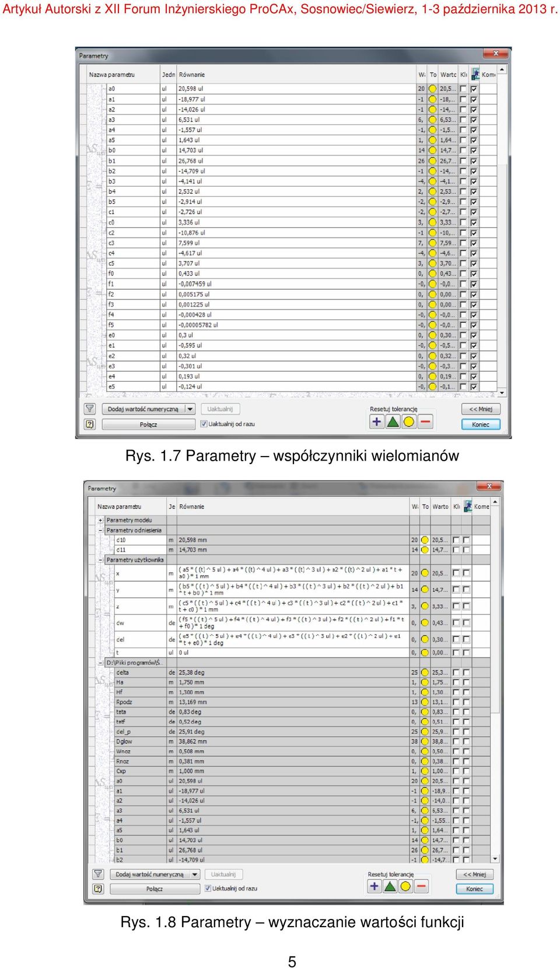The height and width of the screenshot is (968, 560).
Task: Open help icon in Rys. 1.7 dialog
Action: pyautogui.click(x=90, y=424)
